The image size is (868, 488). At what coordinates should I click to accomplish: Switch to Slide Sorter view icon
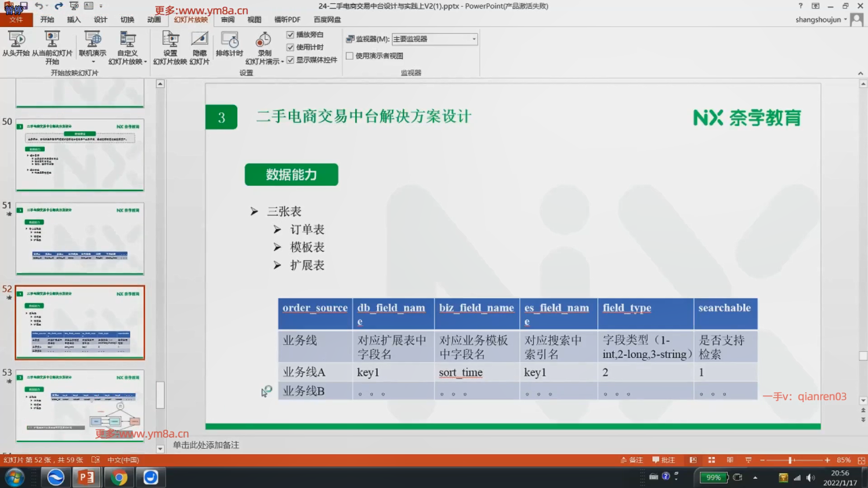[712, 460]
